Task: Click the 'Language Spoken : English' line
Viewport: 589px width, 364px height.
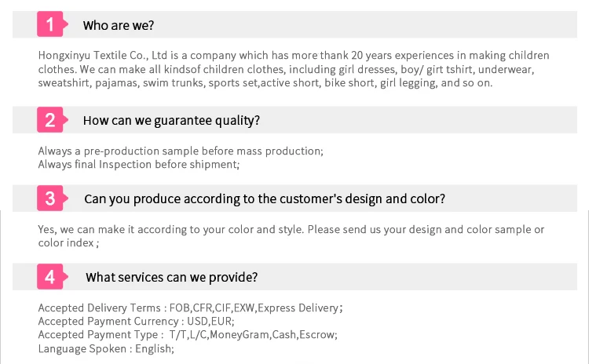Action: click(106, 348)
